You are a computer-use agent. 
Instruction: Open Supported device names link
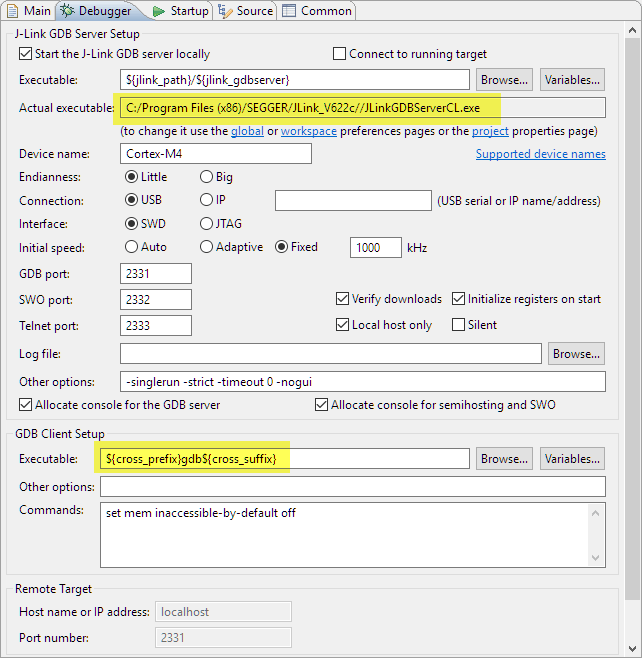[x=540, y=154]
